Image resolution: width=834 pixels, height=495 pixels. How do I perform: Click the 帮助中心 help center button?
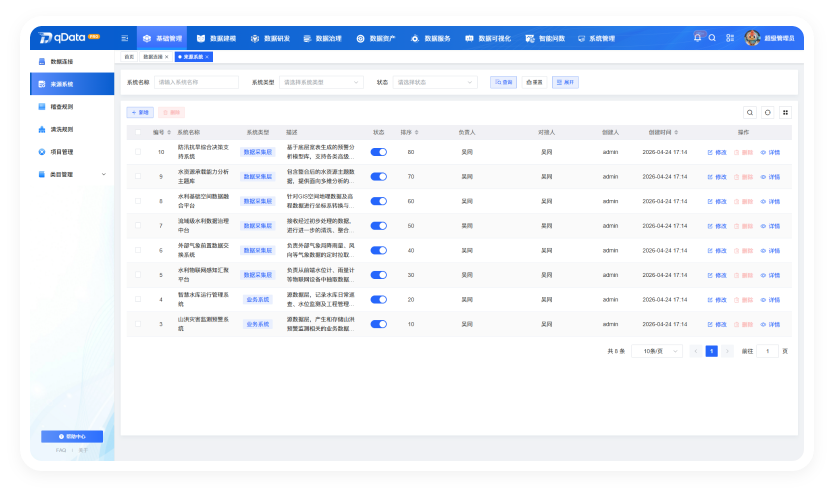(x=72, y=437)
